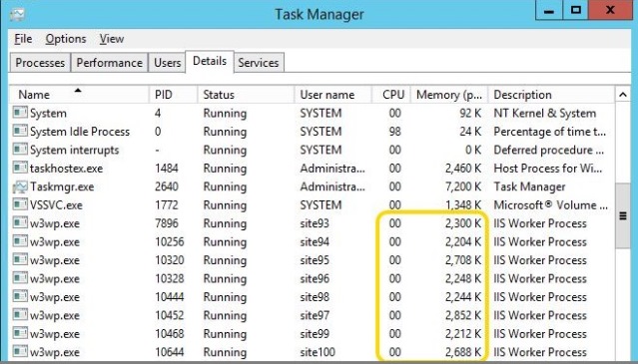Select the System Idle Process name
This screenshot has height=364, width=638.
[80, 132]
